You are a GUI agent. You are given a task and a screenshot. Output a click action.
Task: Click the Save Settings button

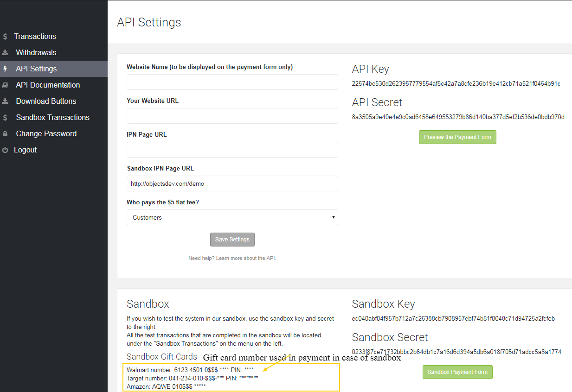coord(232,240)
